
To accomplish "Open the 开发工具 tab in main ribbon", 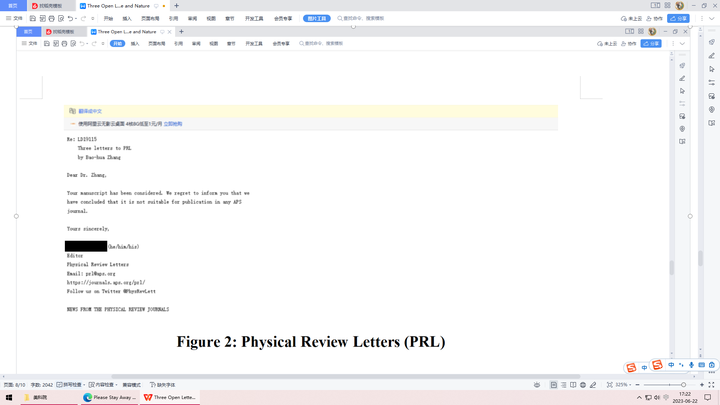I will tap(254, 19).
